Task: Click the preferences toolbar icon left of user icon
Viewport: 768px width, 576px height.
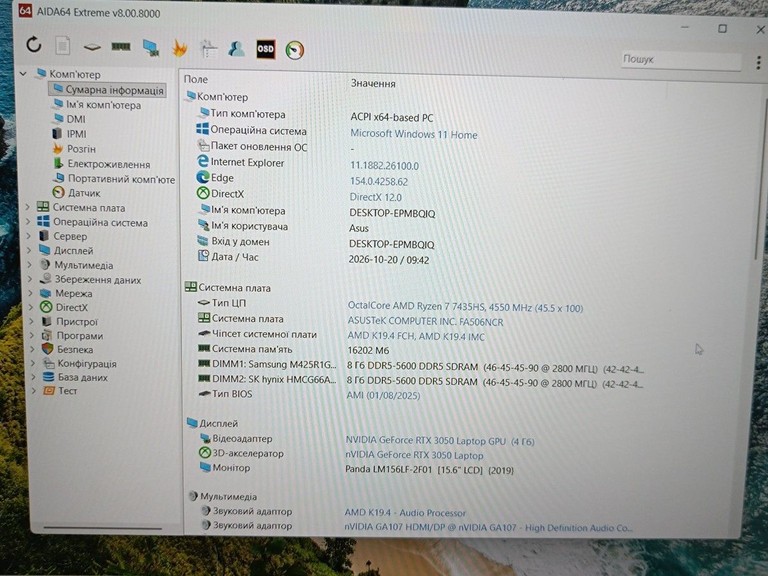Action: pos(209,48)
